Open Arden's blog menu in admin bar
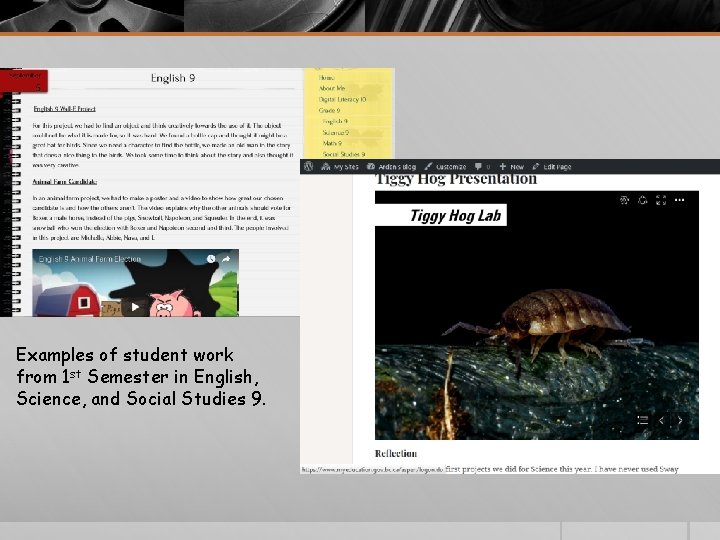720x540 pixels. pos(391,167)
